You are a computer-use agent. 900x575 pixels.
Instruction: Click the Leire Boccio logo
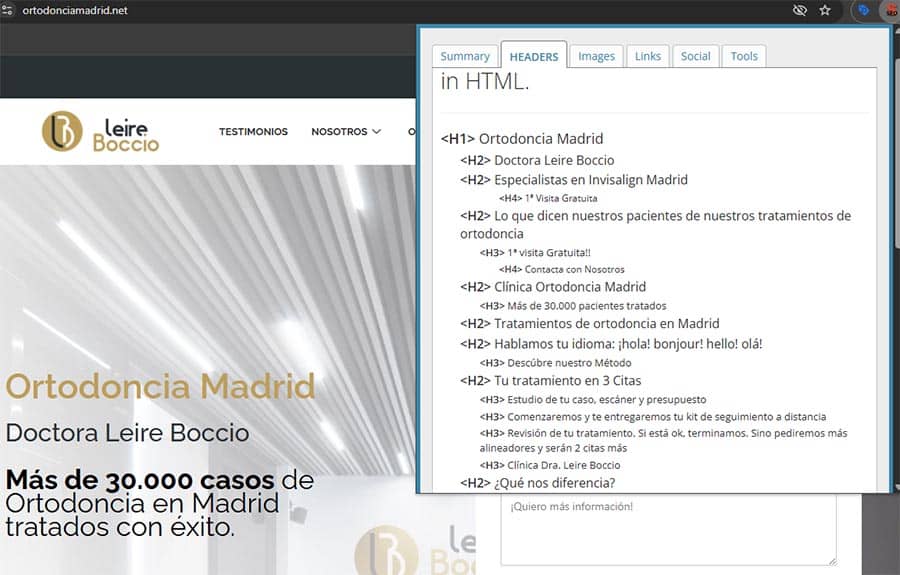tap(100, 131)
